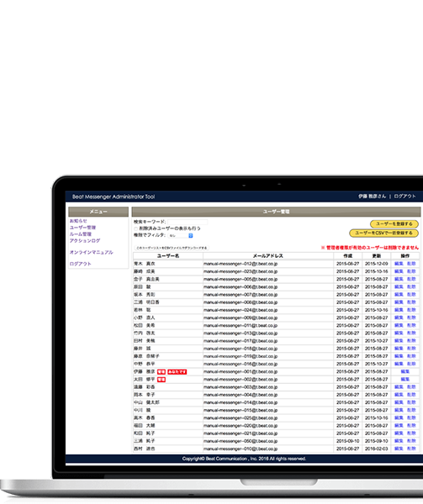Screen dimensions: 423x504
Task: Click the CSV download button above the table
Action: (x=172, y=248)
